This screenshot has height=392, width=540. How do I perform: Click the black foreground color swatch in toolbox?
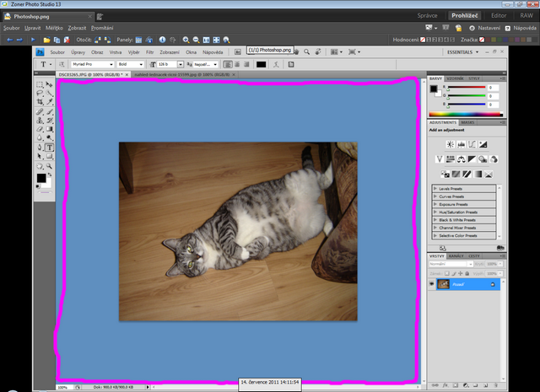click(x=40, y=178)
